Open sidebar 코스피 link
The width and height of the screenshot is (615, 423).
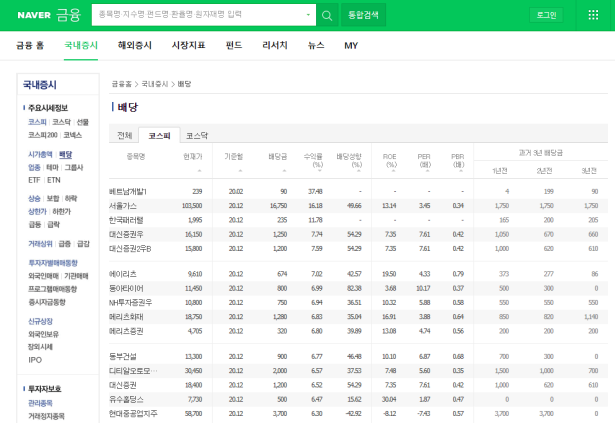coord(37,122)
